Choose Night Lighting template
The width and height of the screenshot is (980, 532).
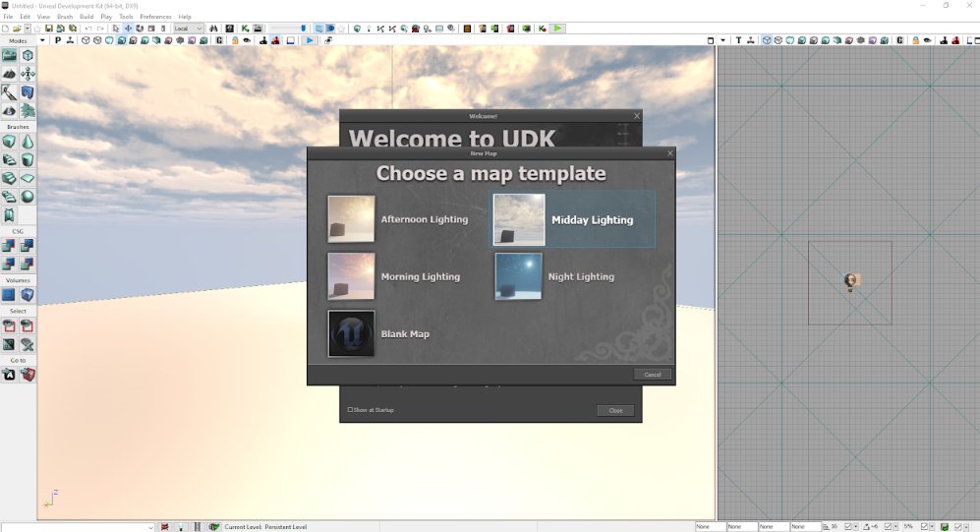(555, 276)
